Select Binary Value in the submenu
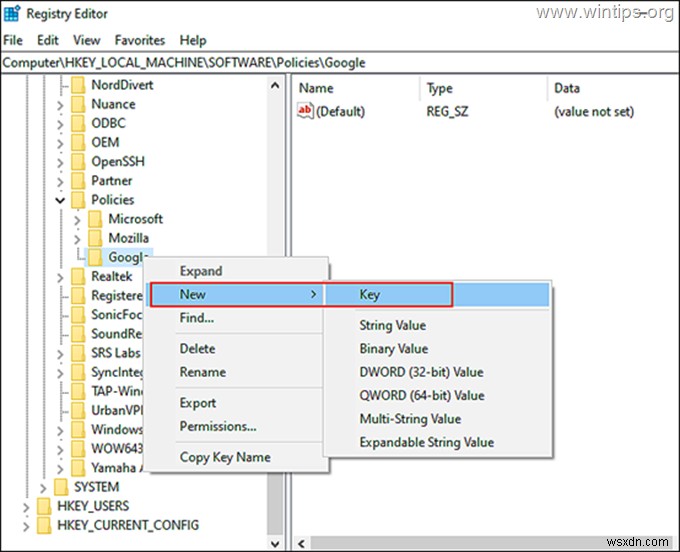 438,349
